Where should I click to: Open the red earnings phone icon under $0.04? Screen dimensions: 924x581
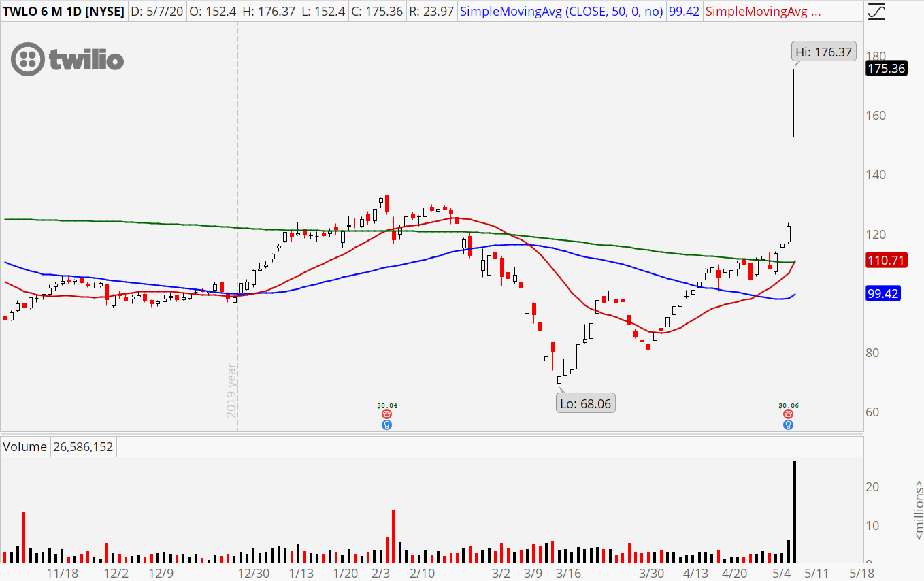tap(386, 414)
